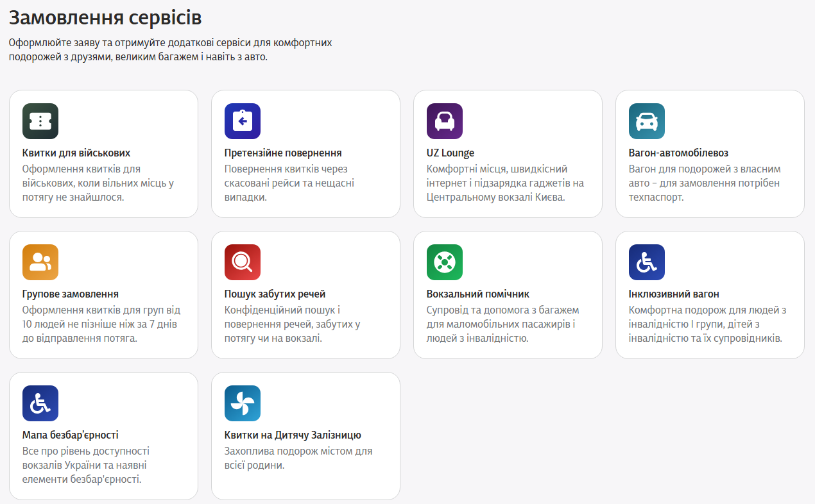Click the car carrier wagon icon
Image resolution: width=815 pixels, height=504 pixels.
point(647,121)
